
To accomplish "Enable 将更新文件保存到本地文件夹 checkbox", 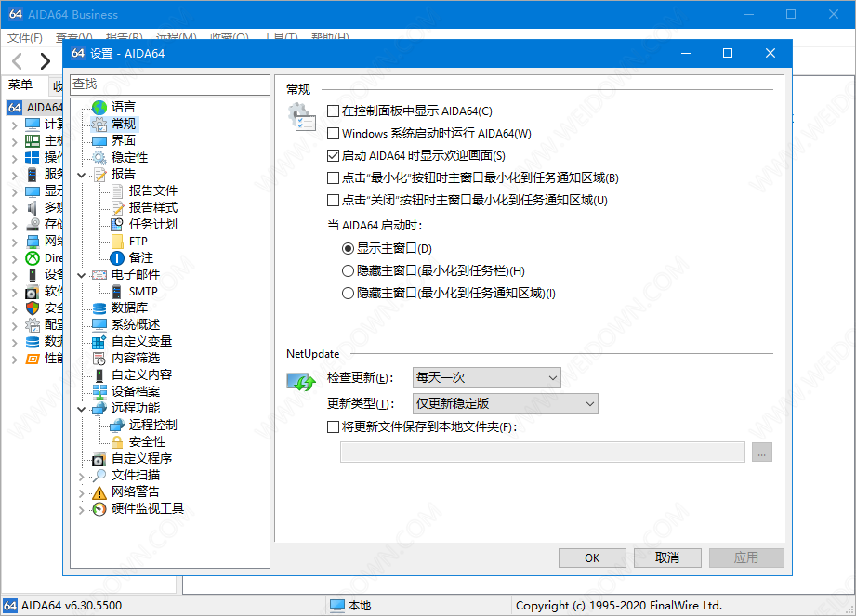I will tap(333, 427).
